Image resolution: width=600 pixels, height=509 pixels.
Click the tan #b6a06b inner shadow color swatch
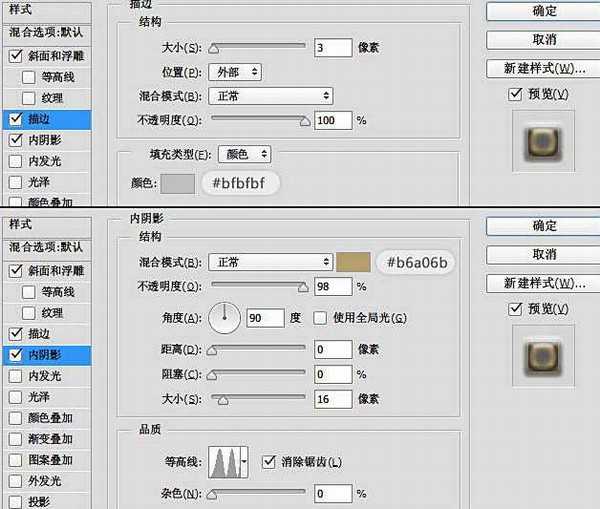(354, 262)
